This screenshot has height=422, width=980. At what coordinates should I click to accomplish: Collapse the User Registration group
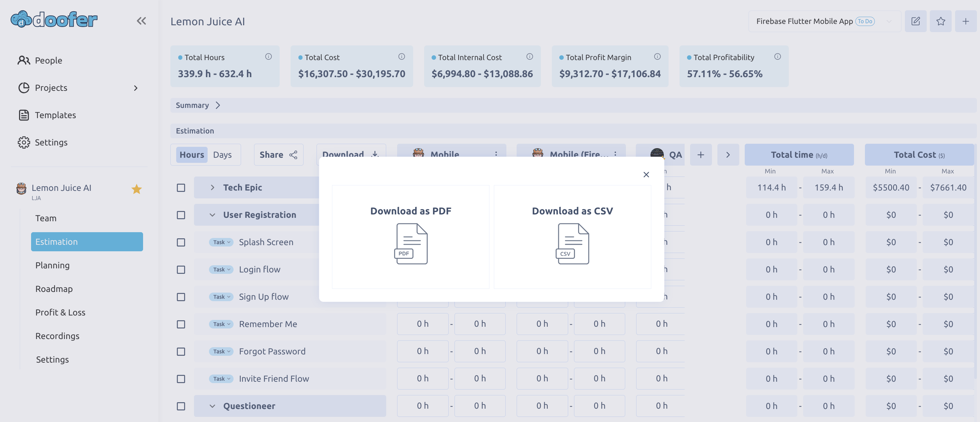tap(212, 215)
